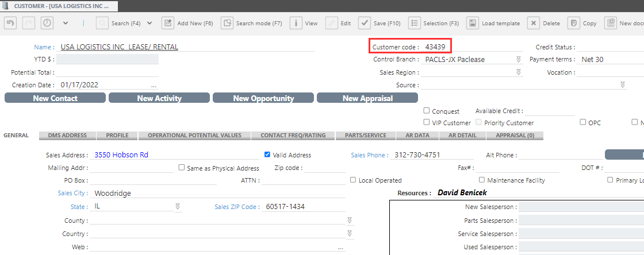The image size is (644, 255).
Task: Open the APPRAISAL (0) tab
Action: [515, 136]
